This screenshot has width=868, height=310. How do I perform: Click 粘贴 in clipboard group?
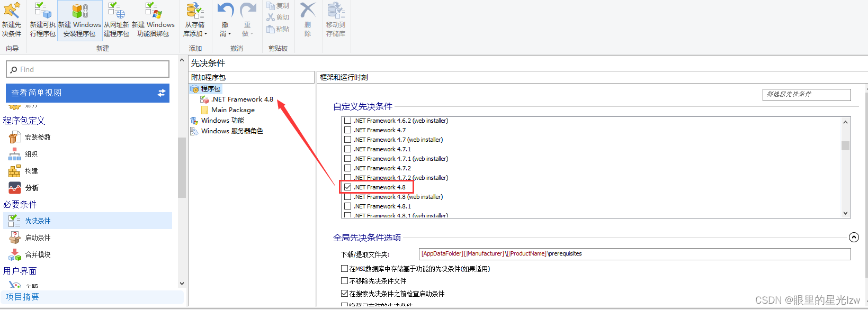(278, 29)
